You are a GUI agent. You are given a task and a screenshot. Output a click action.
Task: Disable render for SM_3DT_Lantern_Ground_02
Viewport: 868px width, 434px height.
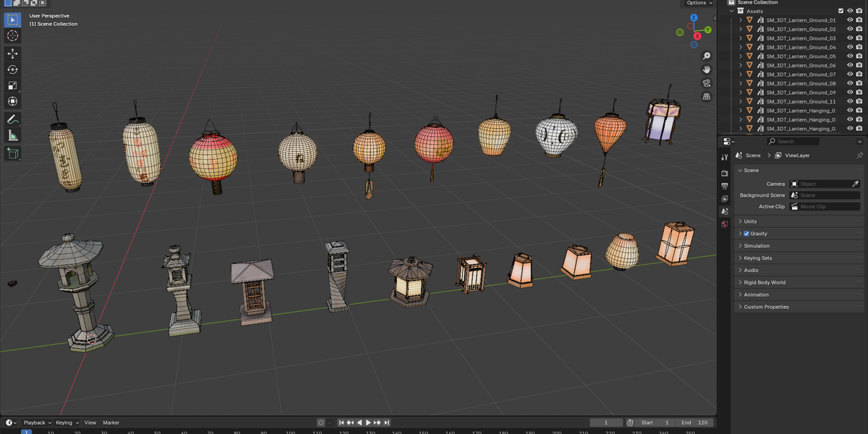tap(859, 29)
